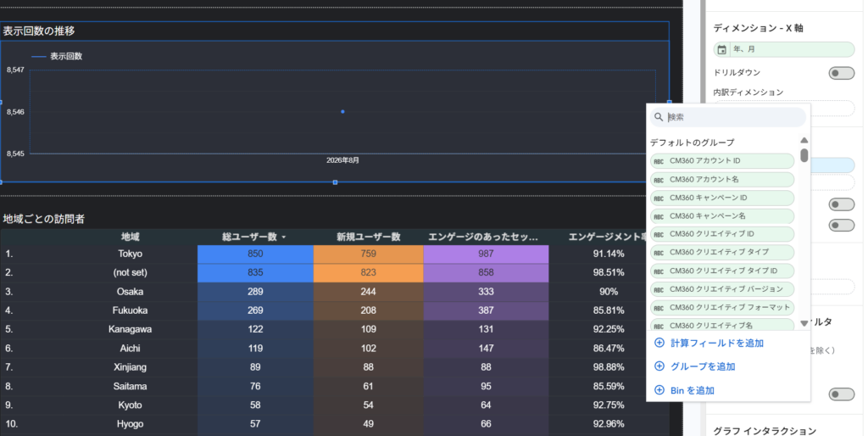Viewport: 868px width, 436px height.
Task: Toggle the upper switch partly hidden beside the field list
Action: (x=841, y=204)
